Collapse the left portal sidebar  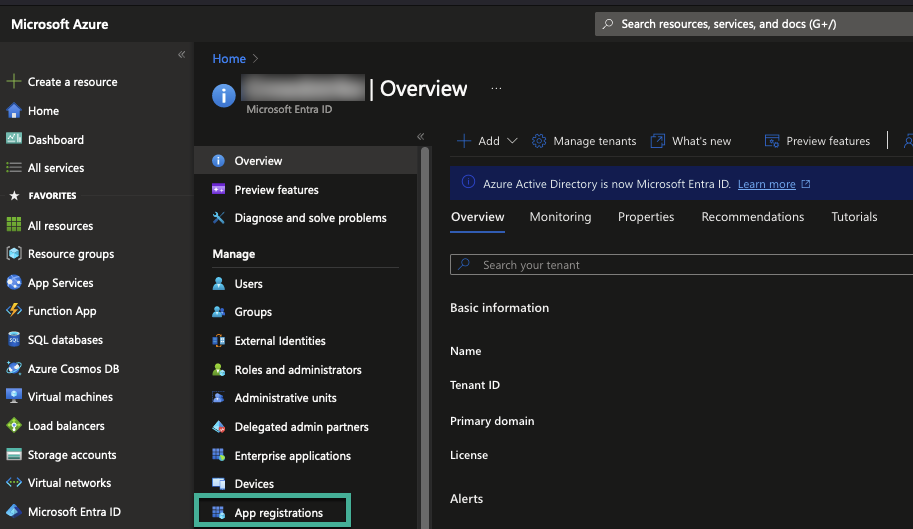coord(181,54)
